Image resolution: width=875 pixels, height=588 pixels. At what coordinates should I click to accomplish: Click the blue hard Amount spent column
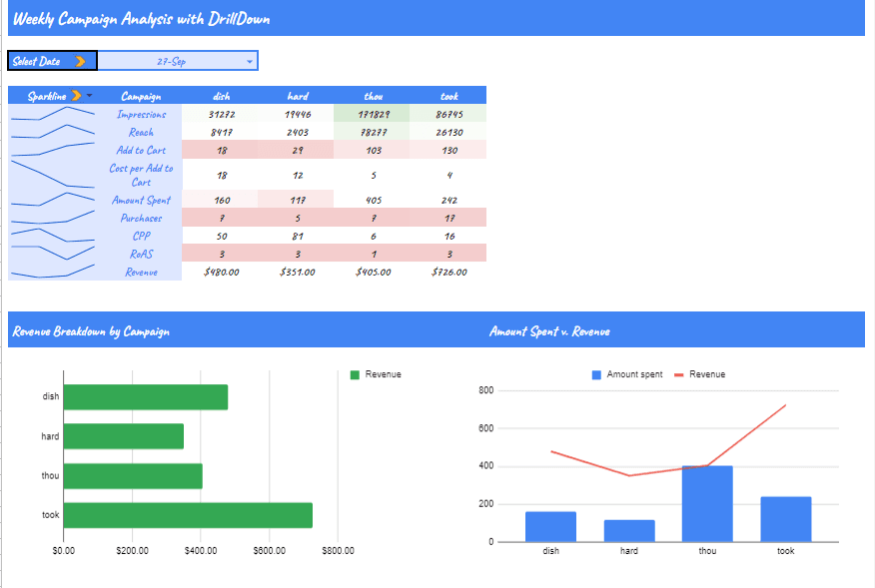(629, 530)
